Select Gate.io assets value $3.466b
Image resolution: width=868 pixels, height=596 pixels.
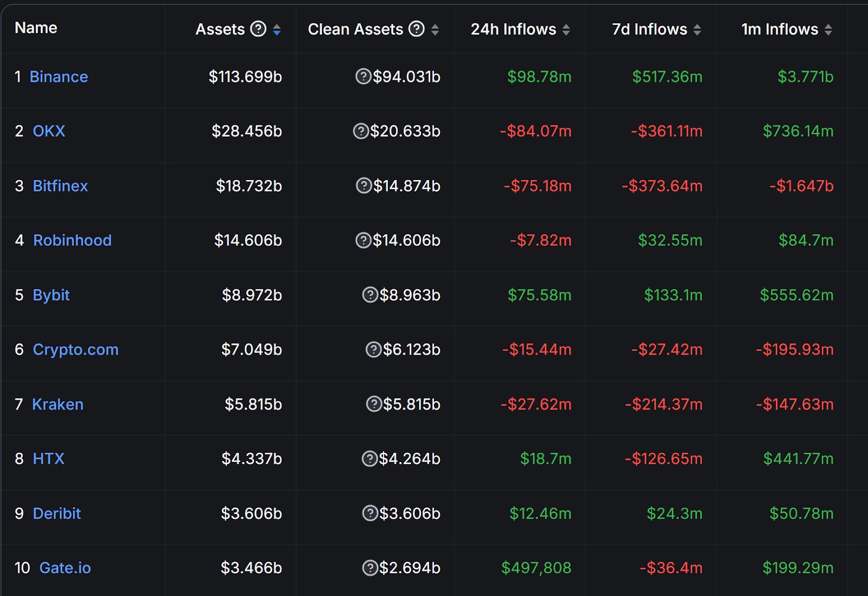pyautogui.click(x=251, y=568)
